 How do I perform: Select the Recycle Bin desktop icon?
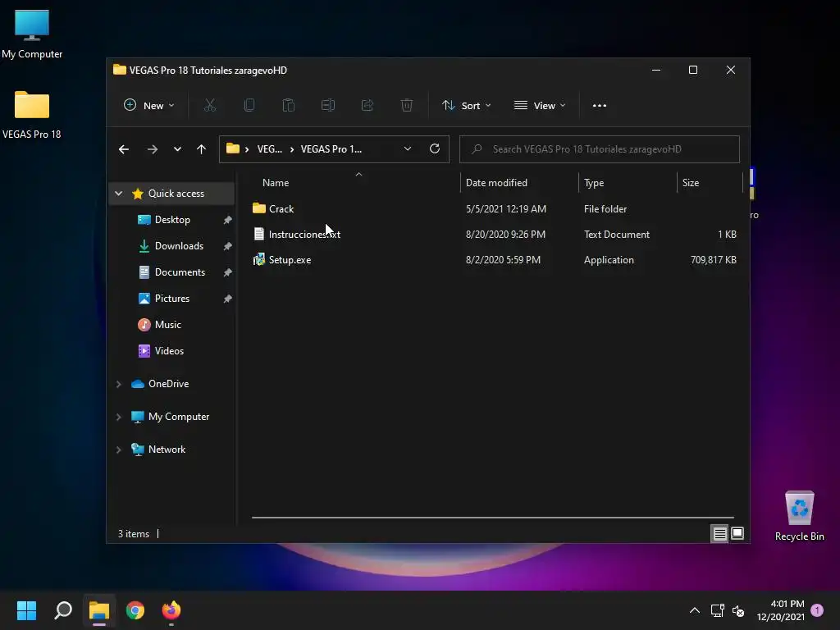click(799, 516)
